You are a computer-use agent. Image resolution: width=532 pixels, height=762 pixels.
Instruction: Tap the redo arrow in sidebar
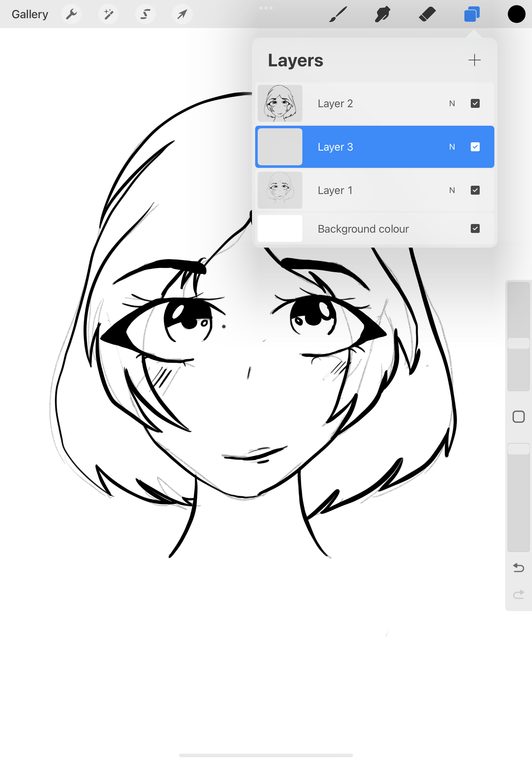tap(518, 594)
